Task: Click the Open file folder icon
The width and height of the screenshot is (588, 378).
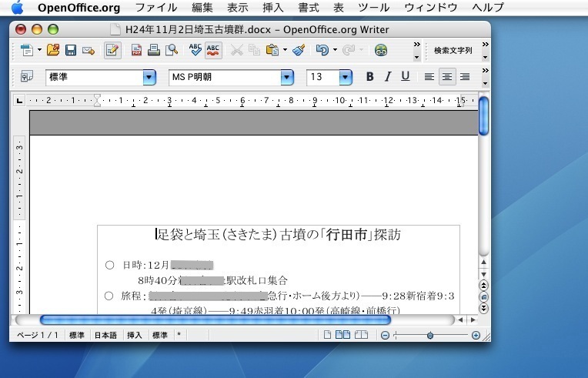Action: click(53, 50)
